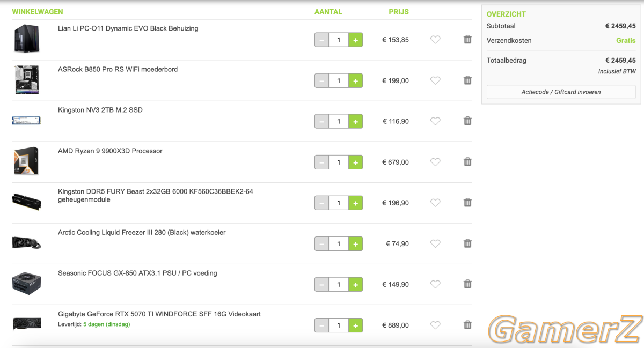This screenshot has width=644, height=348.
Task: Increase Gigabyte RTX 5070 Ti quantity
Action: (355, 325)
